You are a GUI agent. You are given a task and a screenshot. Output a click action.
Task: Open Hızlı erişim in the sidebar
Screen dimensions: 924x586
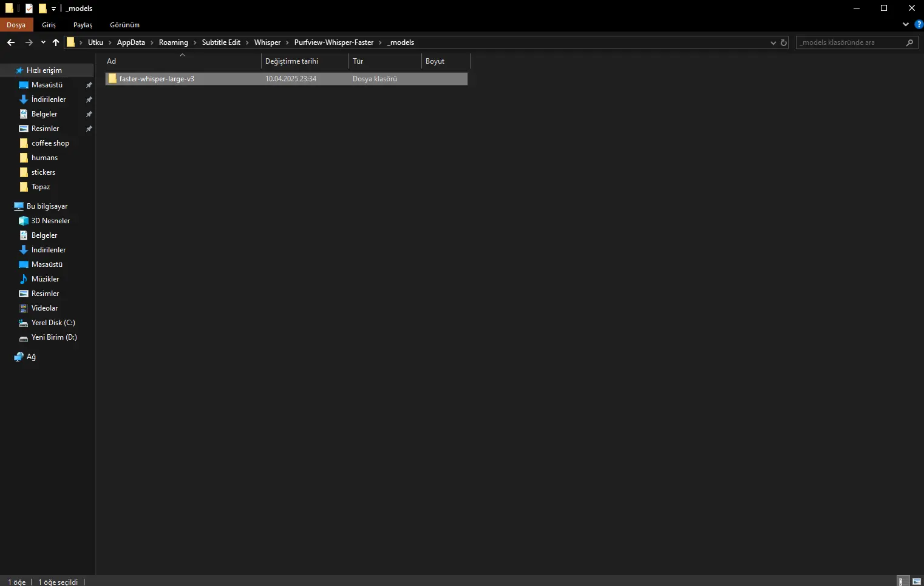pos(44,70)
